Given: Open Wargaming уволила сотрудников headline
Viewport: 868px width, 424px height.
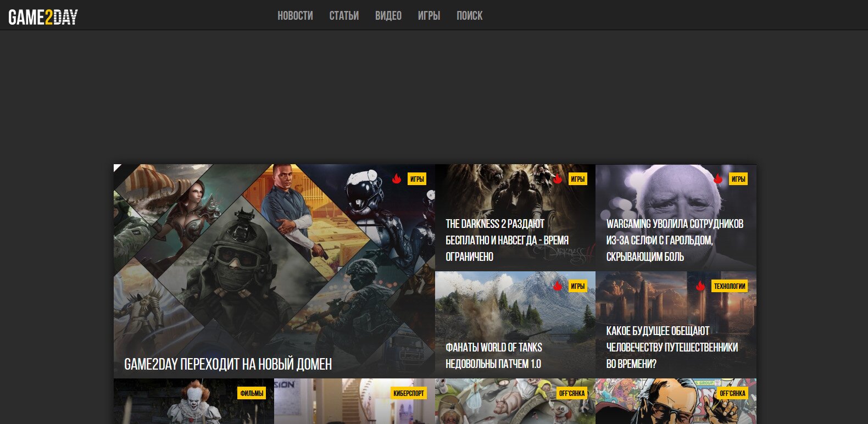Looking at the screenshot, I should tap(675, 240).
